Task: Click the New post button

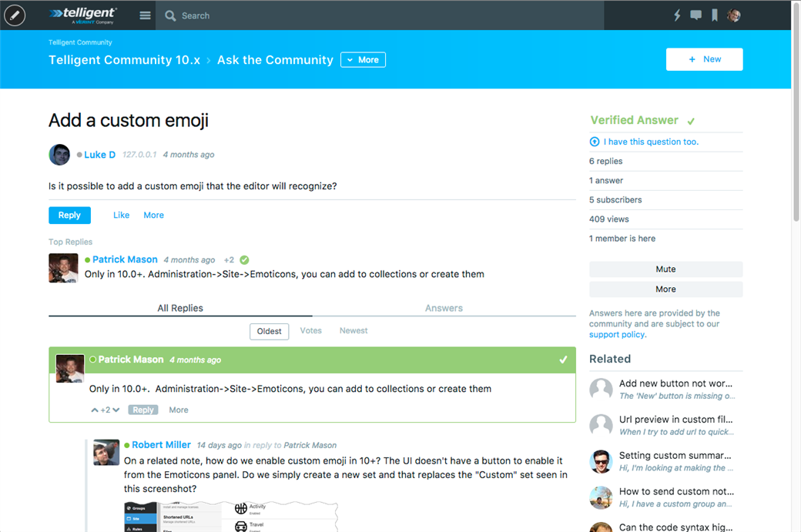Action: [x=704, y=59]
